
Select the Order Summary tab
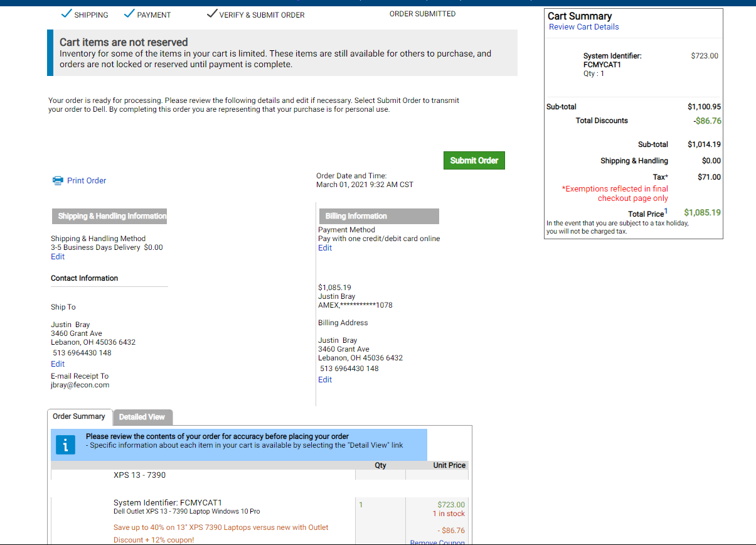(x=79, y=416)
